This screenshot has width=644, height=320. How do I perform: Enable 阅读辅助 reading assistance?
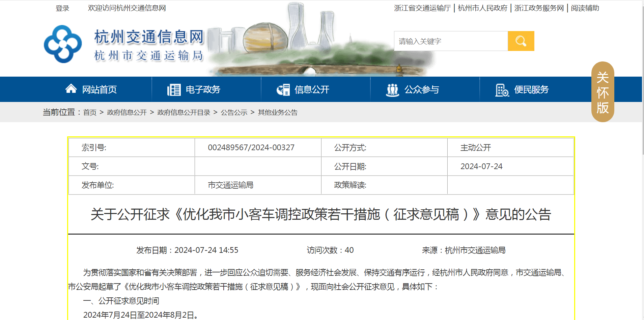click(x=585, y=8)
